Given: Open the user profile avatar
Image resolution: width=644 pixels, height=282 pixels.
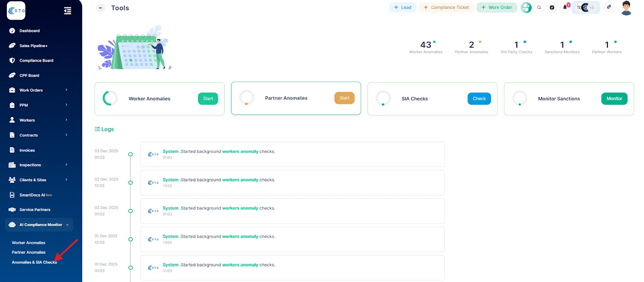Looking at the screenshot, I should click(x=626, y=8).
